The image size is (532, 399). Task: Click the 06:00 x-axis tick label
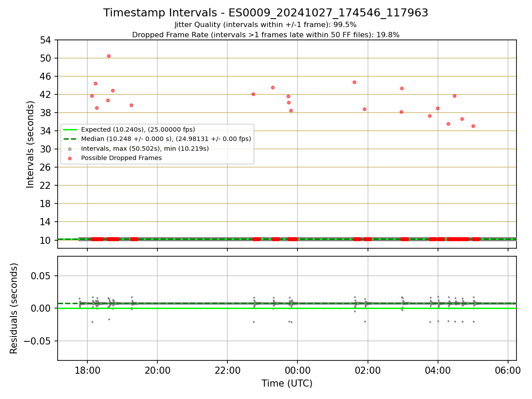tap(508, 370)
